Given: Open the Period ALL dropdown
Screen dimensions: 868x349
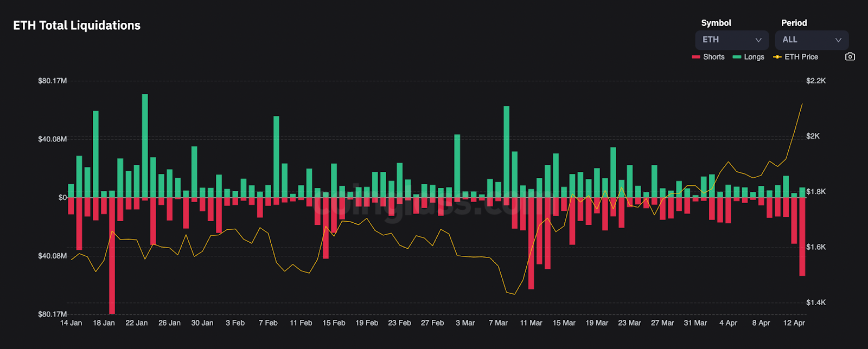Looking at the screenshot, I should (x=812, y=40).
